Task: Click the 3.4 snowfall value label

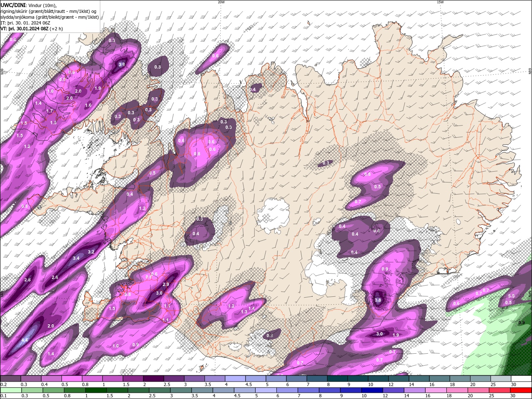Action: coord(76,258)
